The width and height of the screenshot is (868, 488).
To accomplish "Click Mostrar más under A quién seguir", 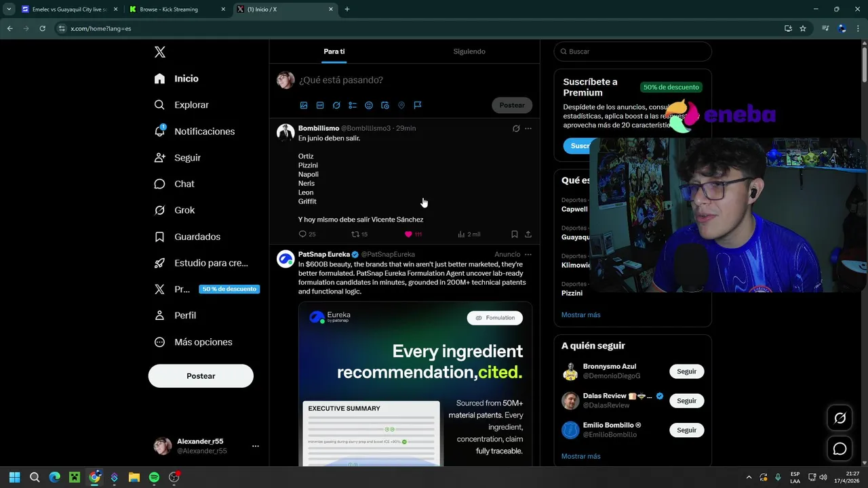I will (580, 456).
